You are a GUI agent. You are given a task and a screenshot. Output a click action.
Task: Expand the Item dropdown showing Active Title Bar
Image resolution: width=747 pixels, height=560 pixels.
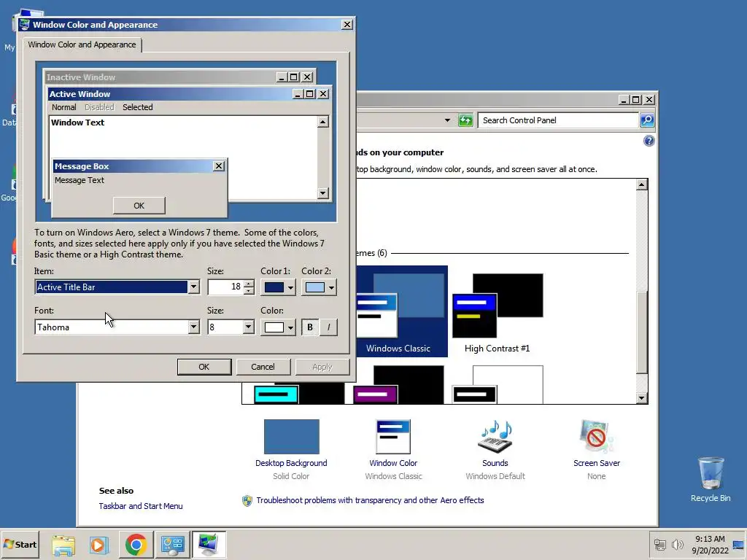[193, 287]
